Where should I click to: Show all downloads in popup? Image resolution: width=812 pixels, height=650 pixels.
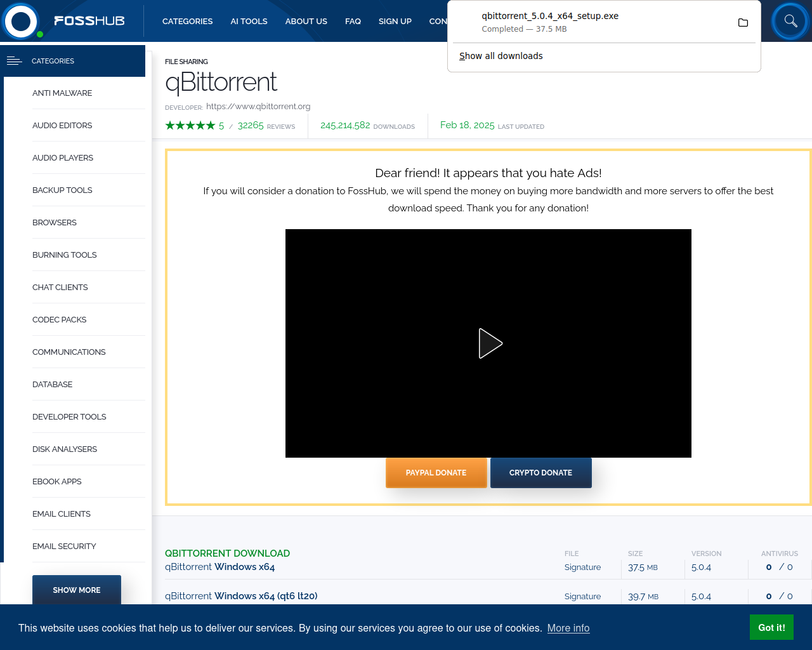click(501, 56)
